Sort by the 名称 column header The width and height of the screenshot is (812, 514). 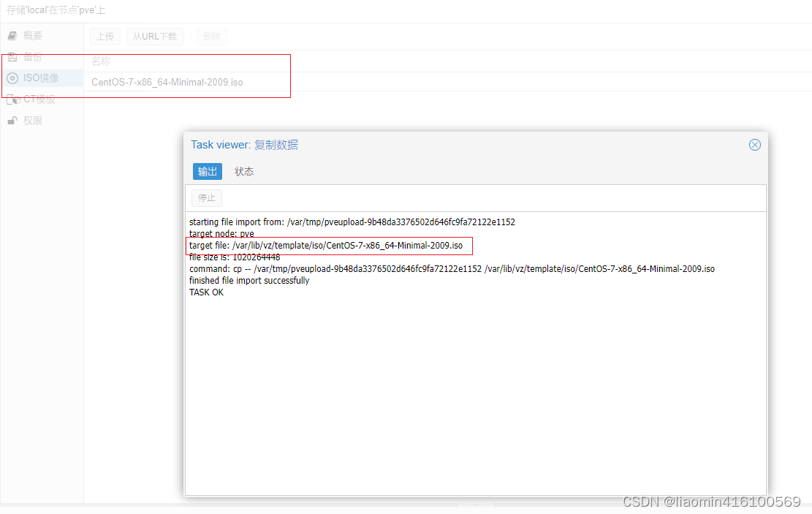click(101, 61)
